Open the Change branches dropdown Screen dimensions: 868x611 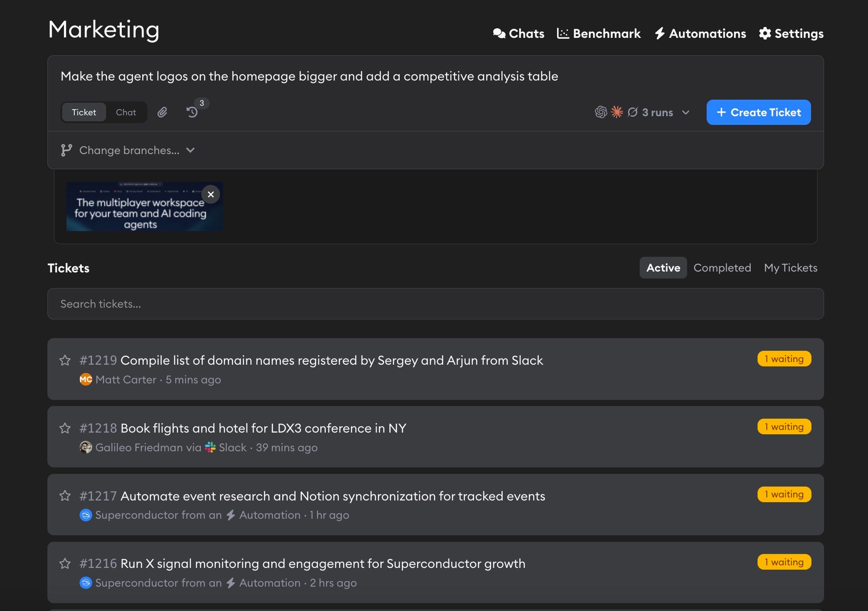click(129, 150)
